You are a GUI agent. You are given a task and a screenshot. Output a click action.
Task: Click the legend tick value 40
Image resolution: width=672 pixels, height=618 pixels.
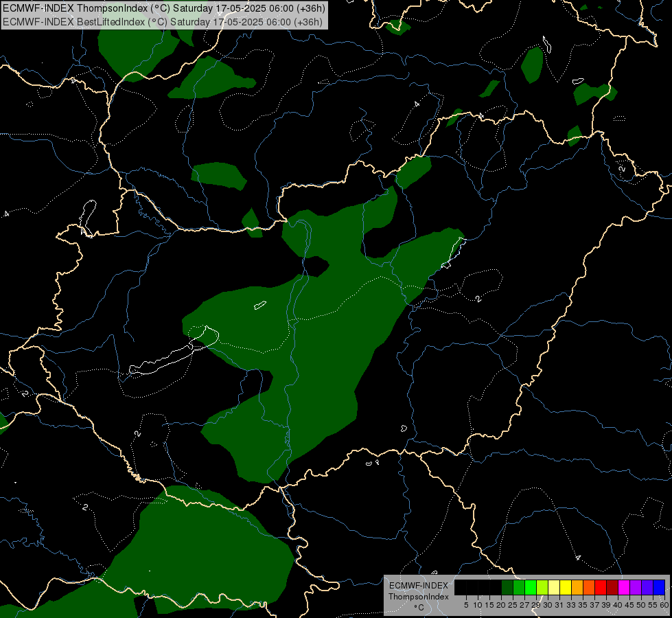[618, 605]
